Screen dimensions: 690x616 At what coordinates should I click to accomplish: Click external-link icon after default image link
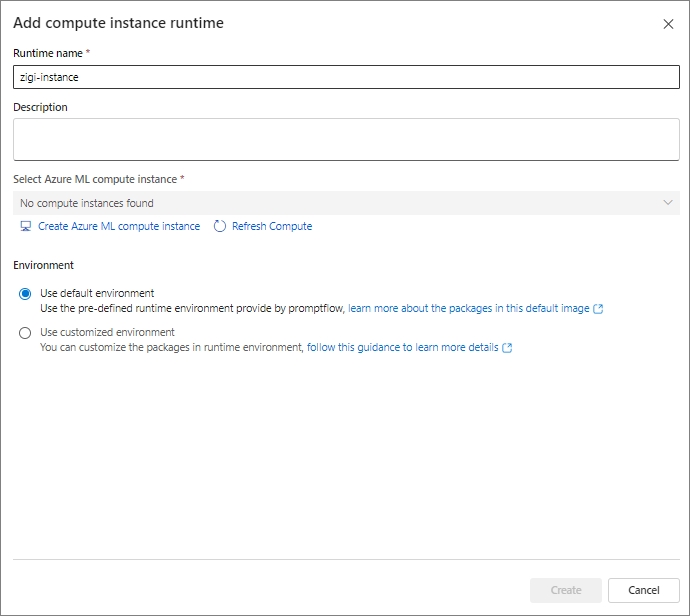pos(598,309)
